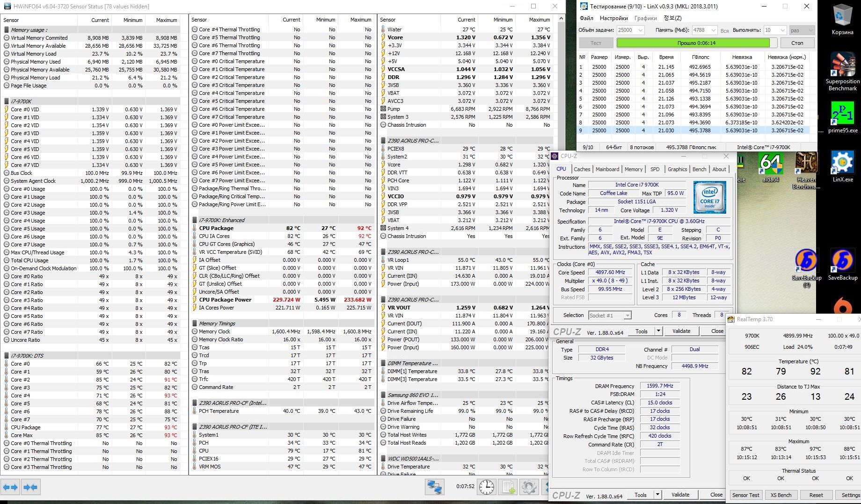861x504 pixels.
Task: Switch to the Caches tab in CPU-Z
Action: click(x=582, y=169)
